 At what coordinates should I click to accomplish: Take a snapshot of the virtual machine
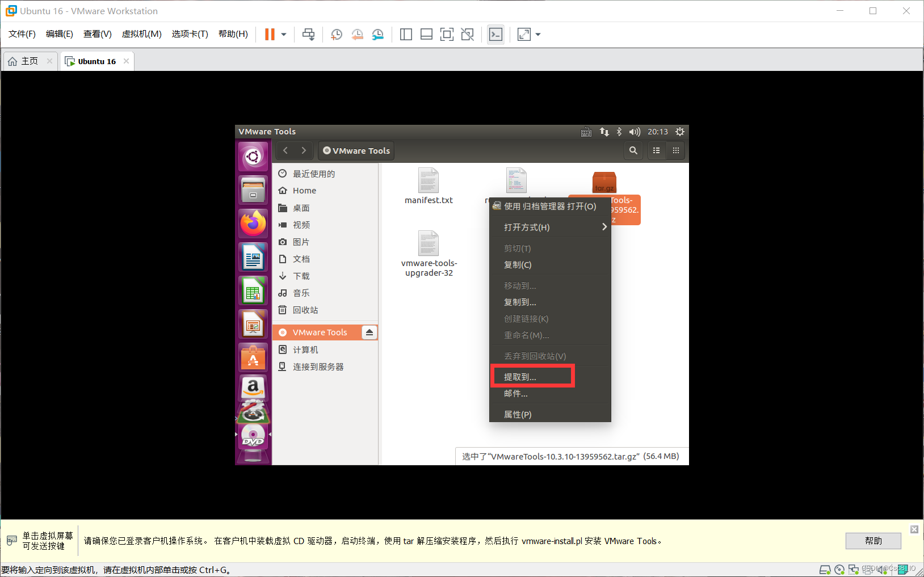337,35
